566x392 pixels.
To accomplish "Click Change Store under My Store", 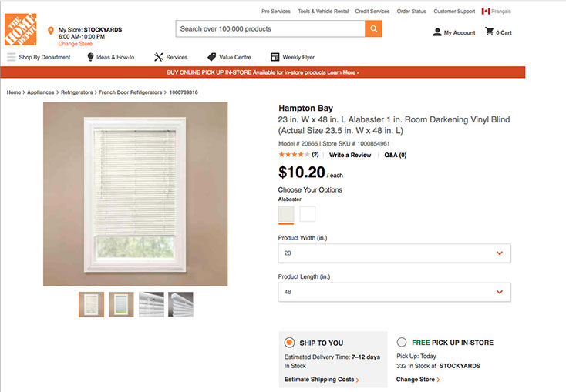I will tap(75, 44).
